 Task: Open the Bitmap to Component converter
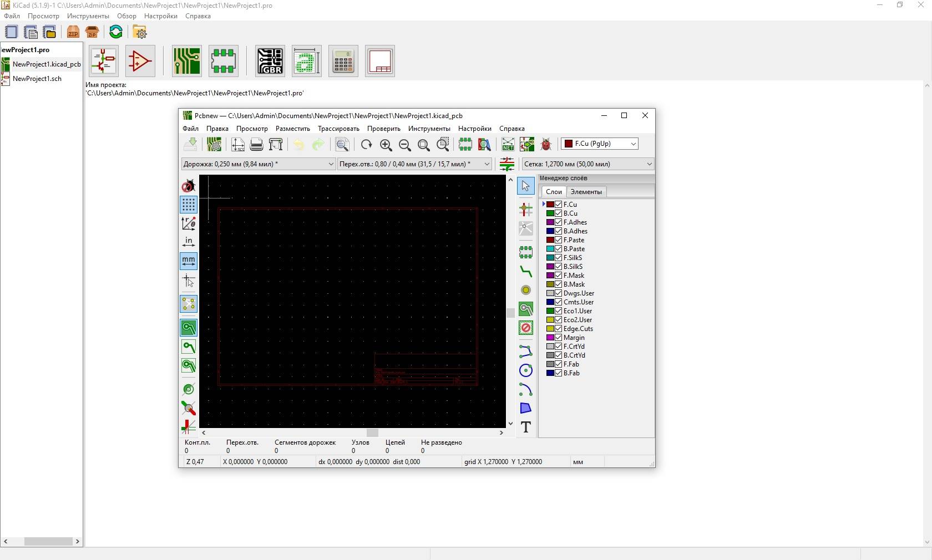307,61
